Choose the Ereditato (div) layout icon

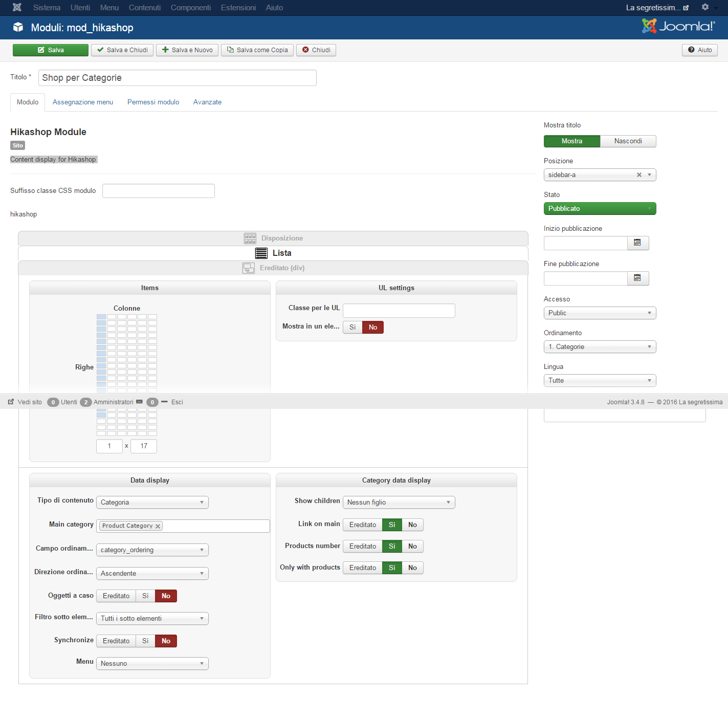(248, 268)
